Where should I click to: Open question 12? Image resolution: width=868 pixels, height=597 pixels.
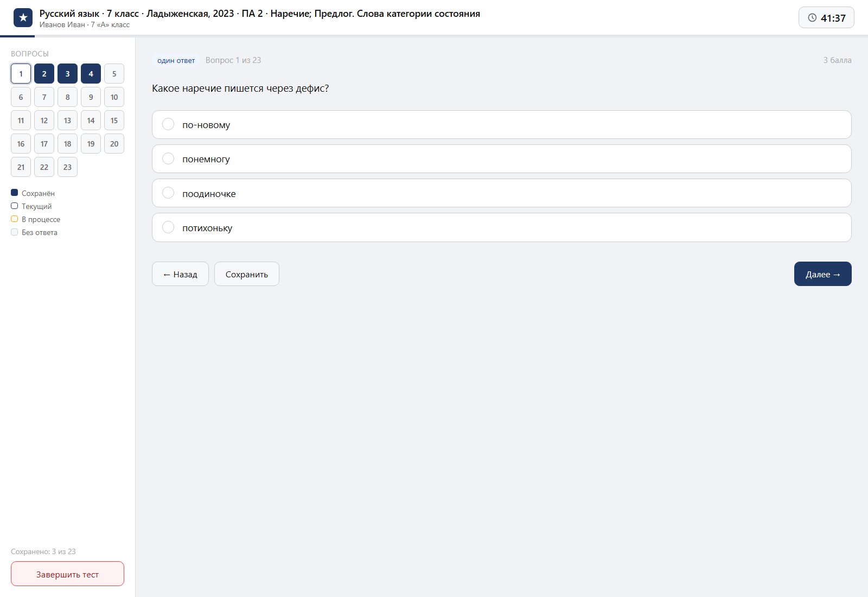(44, 120)
